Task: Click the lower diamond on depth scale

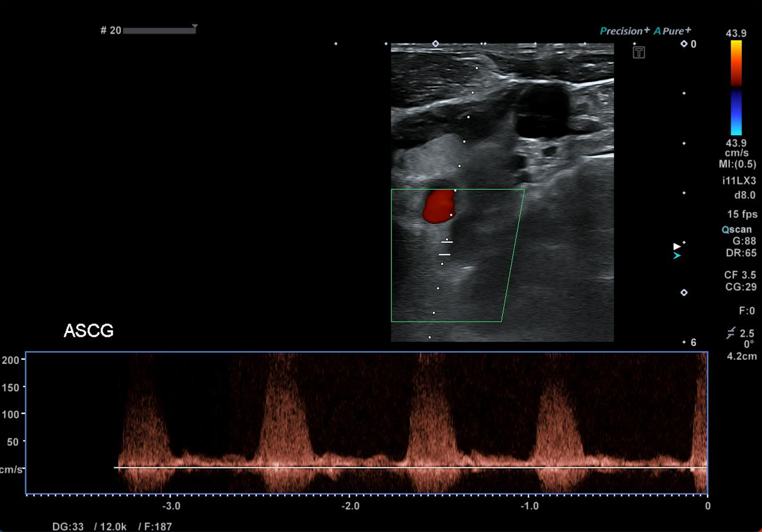Action: point(684,293)
